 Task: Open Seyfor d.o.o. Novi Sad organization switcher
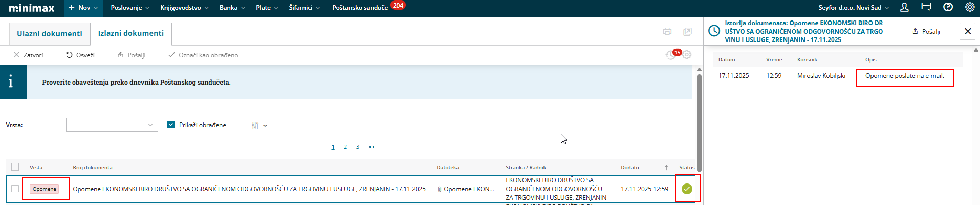[854, 8]
